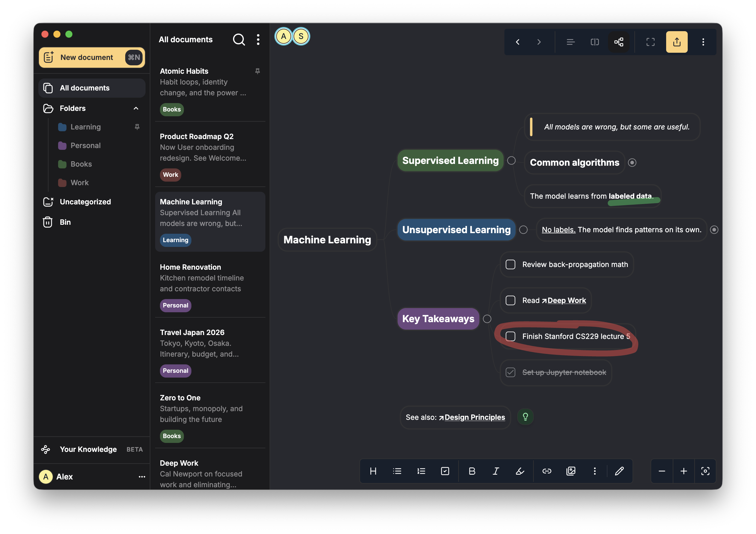Open Alex account options menu

click(142, 477)
